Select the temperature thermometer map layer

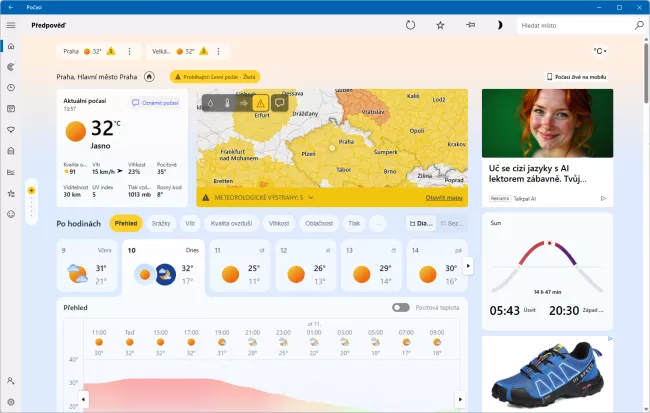(227, 103)
